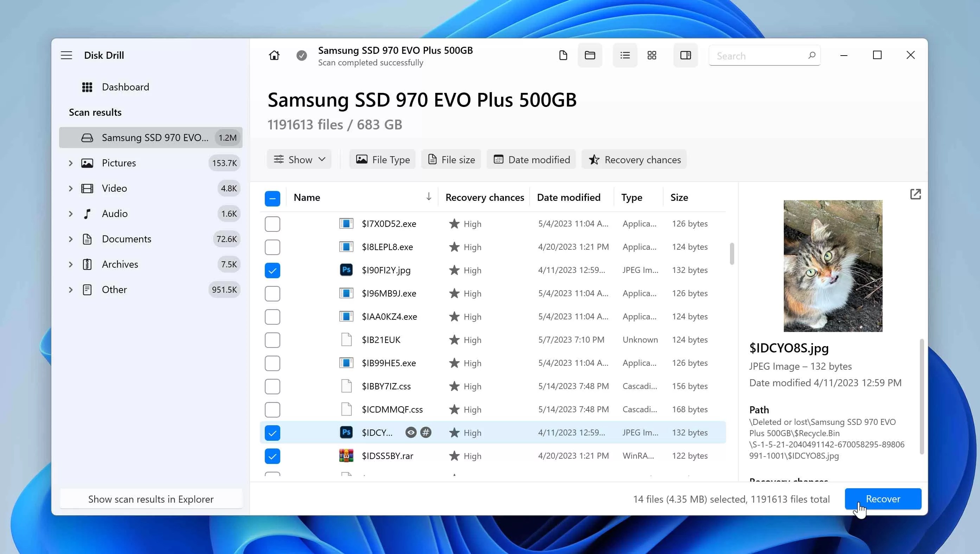Screen dimensions: 980x554
Task: Deselect the $I90FI2Y.jpg checkbox
Action: (x=273, y=270)
